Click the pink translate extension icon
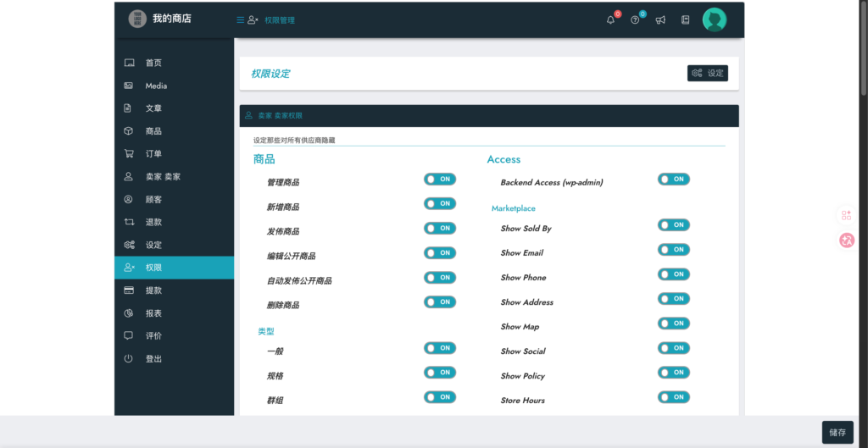Viewport: 868px width, 448px height. click(x=847, y=240)
